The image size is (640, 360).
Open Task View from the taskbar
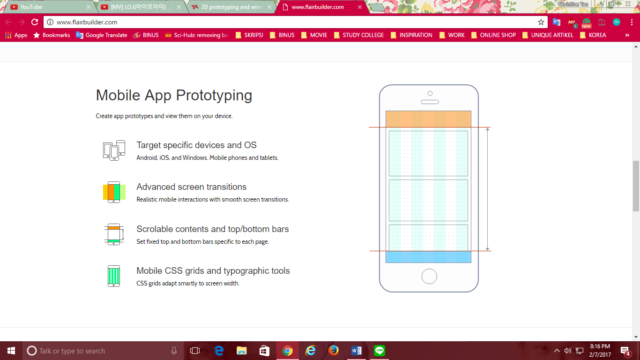click(x=195, y=351)
